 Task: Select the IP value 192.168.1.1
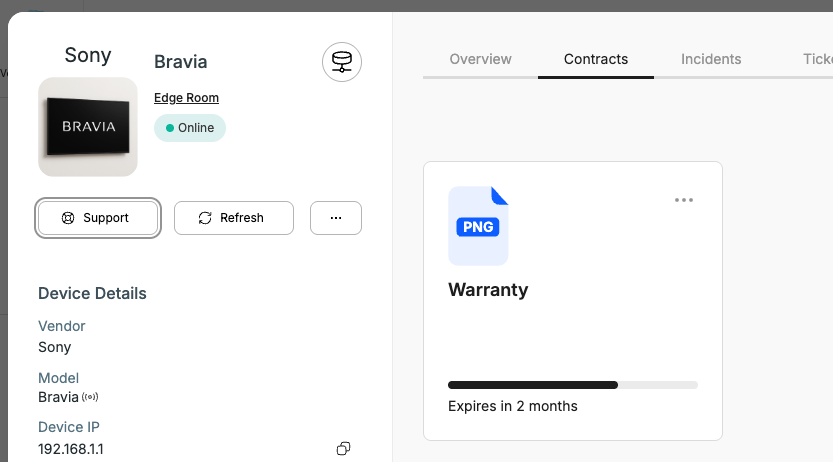(x=71, y=449)
